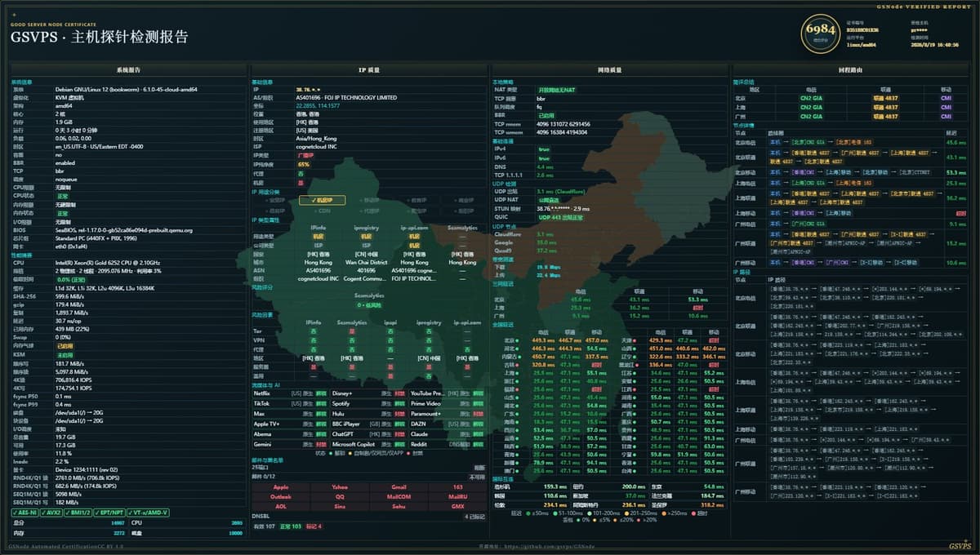Viewport: 980px width, 555px height.
Task: Click the 系统报告 panel header
Action: pyautogui.click(x=128, y=70)
